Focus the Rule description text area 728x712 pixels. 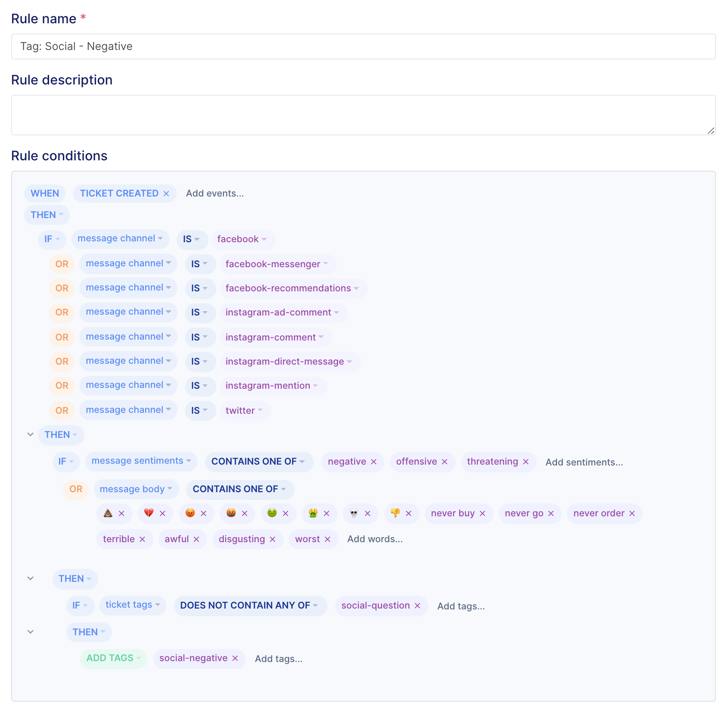(x=364, y=115)
